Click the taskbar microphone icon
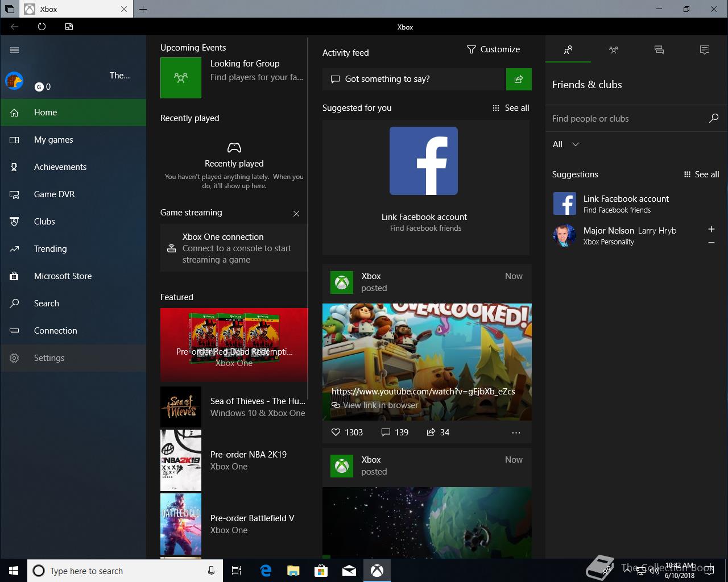 tap(211, 571)
